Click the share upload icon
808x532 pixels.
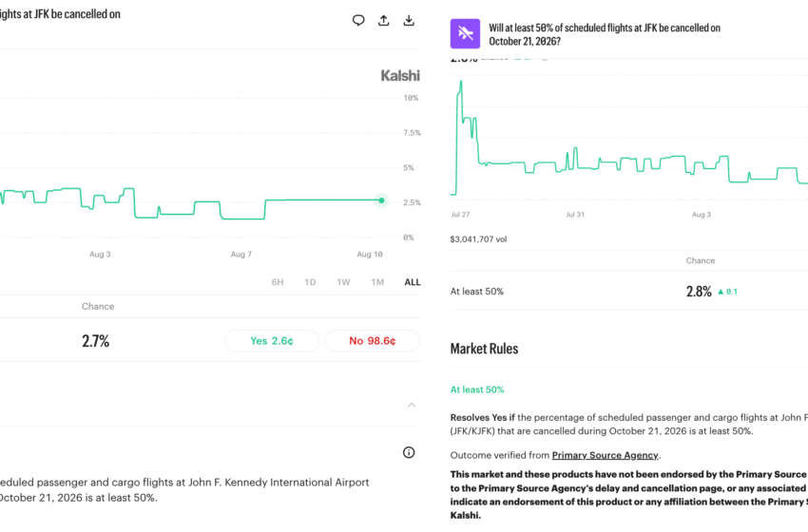pos(383,20)
